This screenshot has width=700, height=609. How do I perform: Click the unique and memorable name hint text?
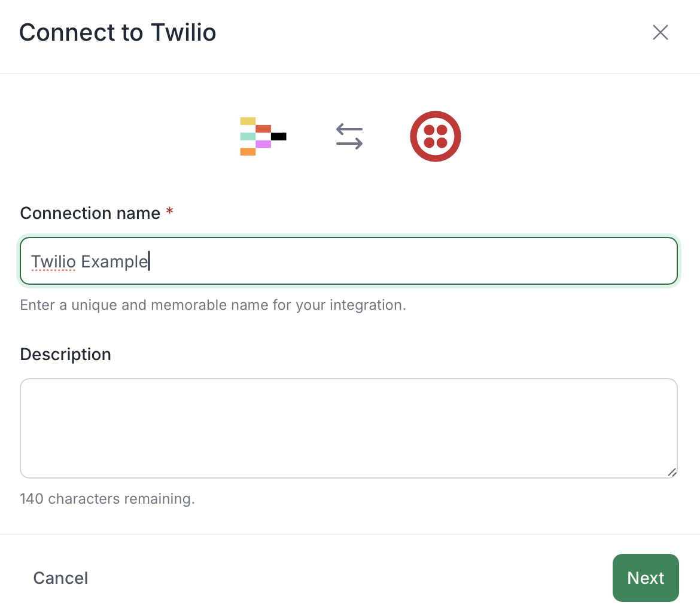click(213, 305)
